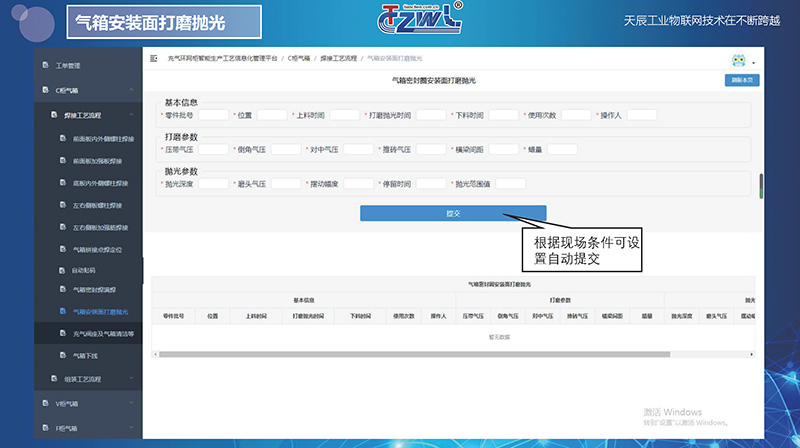This screenshot has width=800, height=448.
Task: Expand the 组装工艺流程 submenu chevron
Action: pyautogui.click(x=132, y=379)
